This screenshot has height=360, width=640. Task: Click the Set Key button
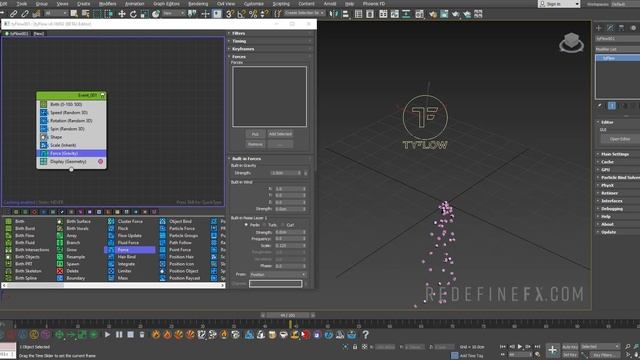570,355
